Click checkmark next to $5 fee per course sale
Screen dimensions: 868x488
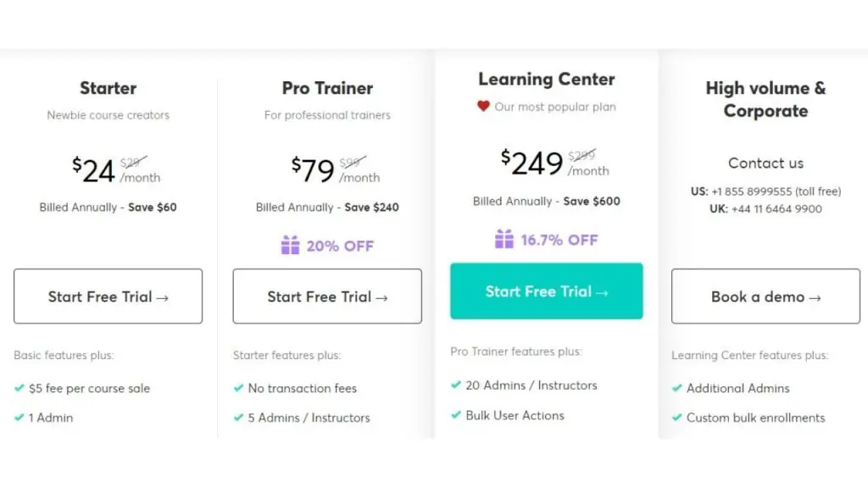pyautogui.click(x=19, y=388)
